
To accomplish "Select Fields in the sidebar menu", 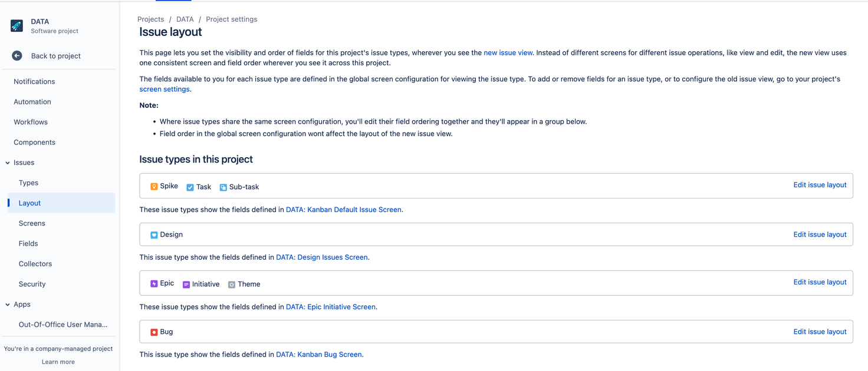I will (x=28, y=243).
